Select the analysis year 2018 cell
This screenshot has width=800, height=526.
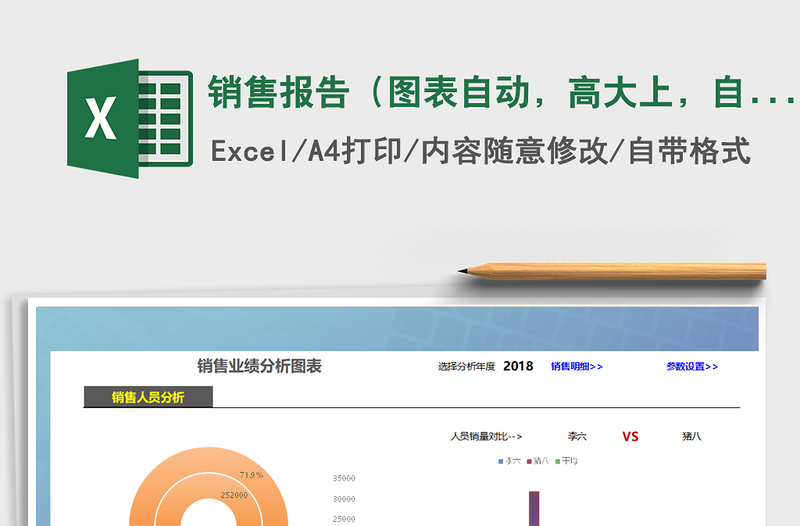tap(518, 366)
